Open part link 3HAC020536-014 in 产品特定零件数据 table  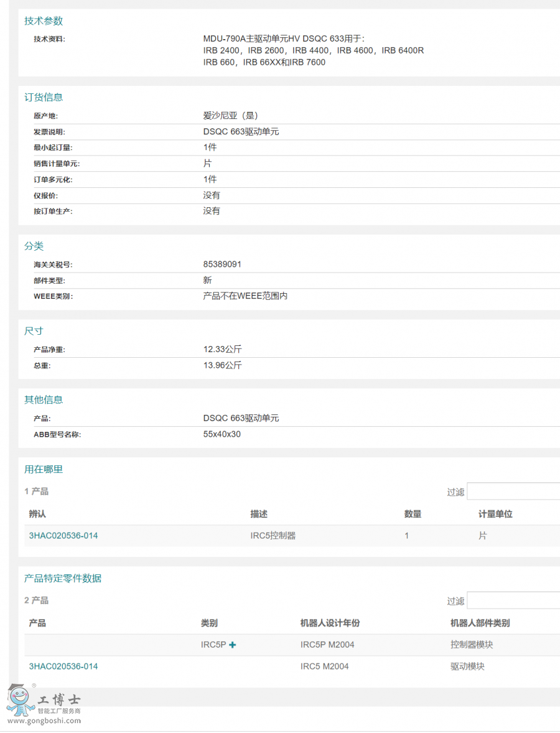63,666
